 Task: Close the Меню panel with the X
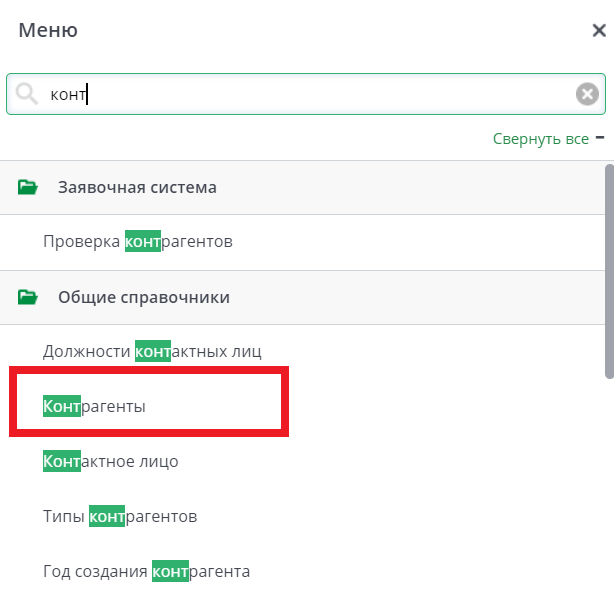tap(599, 30)
